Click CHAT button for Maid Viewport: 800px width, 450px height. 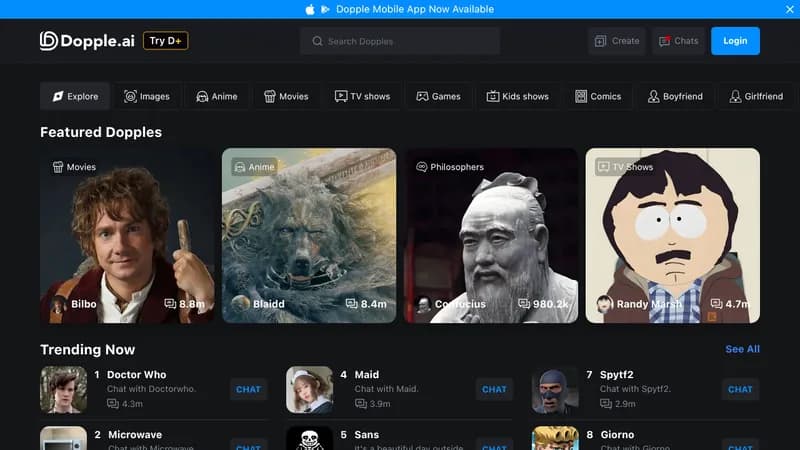point(494,389)
